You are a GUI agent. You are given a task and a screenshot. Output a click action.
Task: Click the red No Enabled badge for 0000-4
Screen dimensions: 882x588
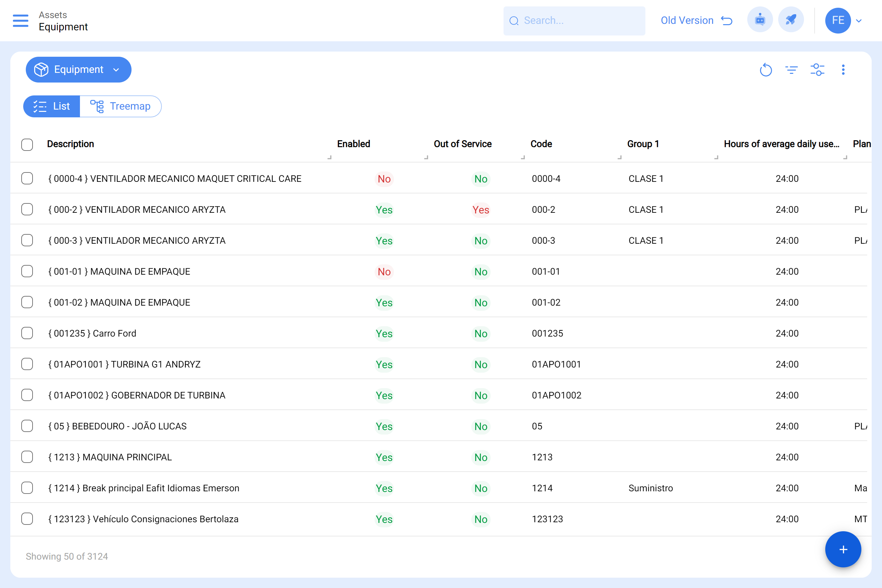pyautogui.click(x=384, y=179)
